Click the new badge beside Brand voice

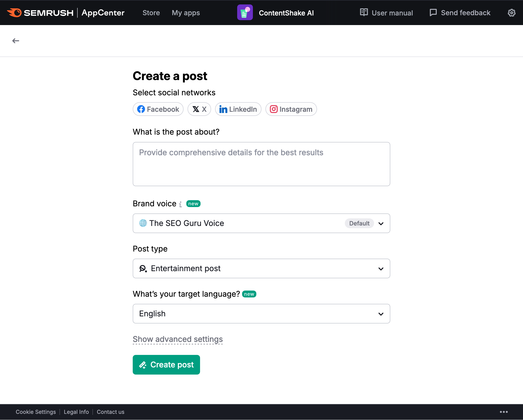pyautogui.click(x=193, y=204)
